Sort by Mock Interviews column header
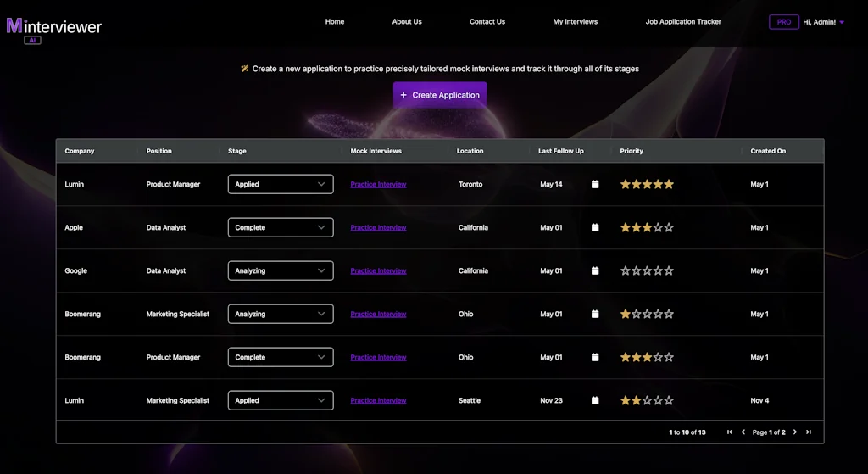868x474 pixels. [x=376, y=151]
